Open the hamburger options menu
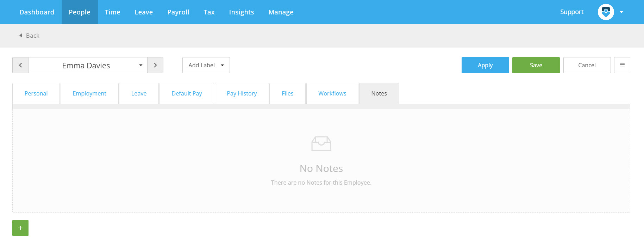The width and height of the screenshot is (644, 247). coord(622,65)
